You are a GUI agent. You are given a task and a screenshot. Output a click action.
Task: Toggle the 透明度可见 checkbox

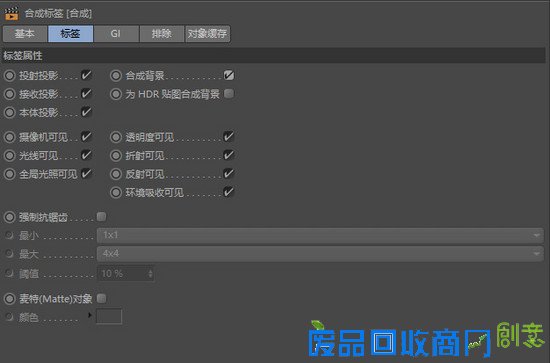229,137
